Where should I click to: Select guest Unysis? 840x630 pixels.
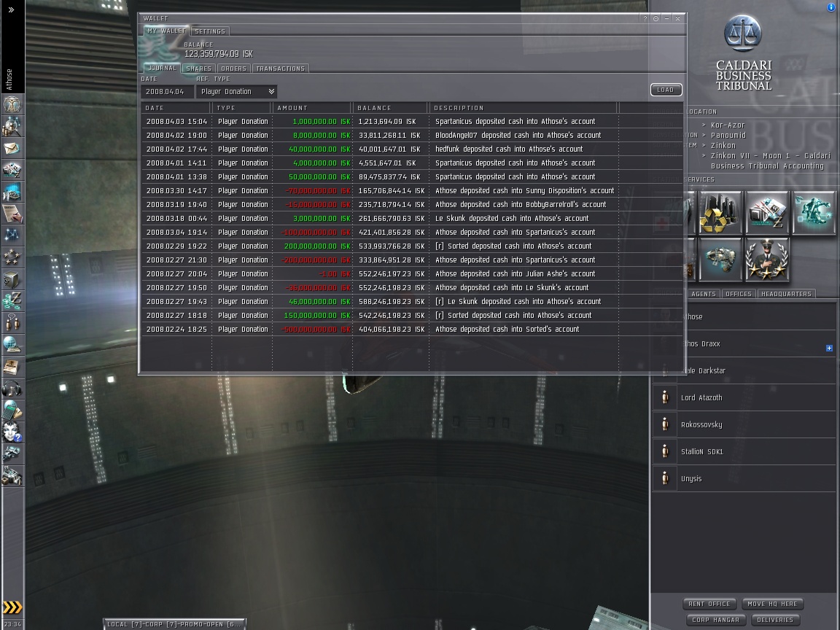click(x=744, y=478)
